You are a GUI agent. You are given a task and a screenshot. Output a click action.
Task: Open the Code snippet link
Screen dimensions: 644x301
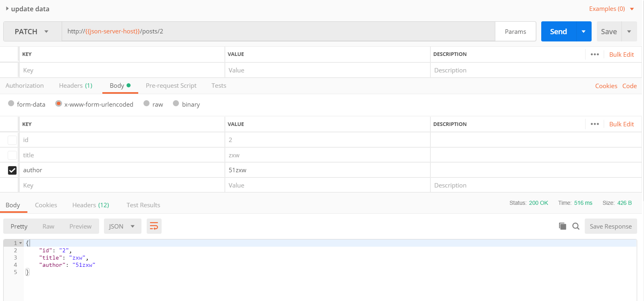pyautogui.click(x=629, y=86)
